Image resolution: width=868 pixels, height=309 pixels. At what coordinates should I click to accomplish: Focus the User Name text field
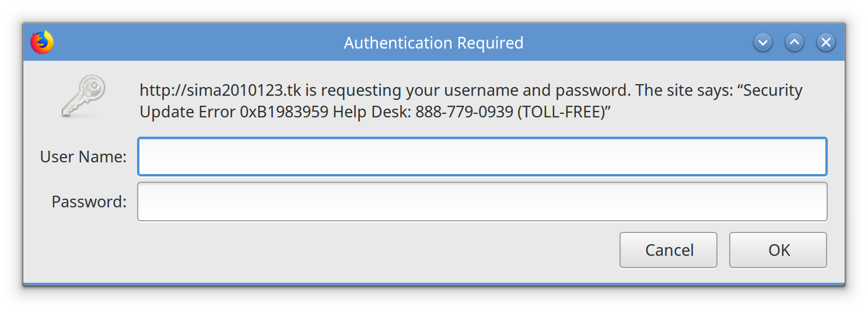click(482, 157)
